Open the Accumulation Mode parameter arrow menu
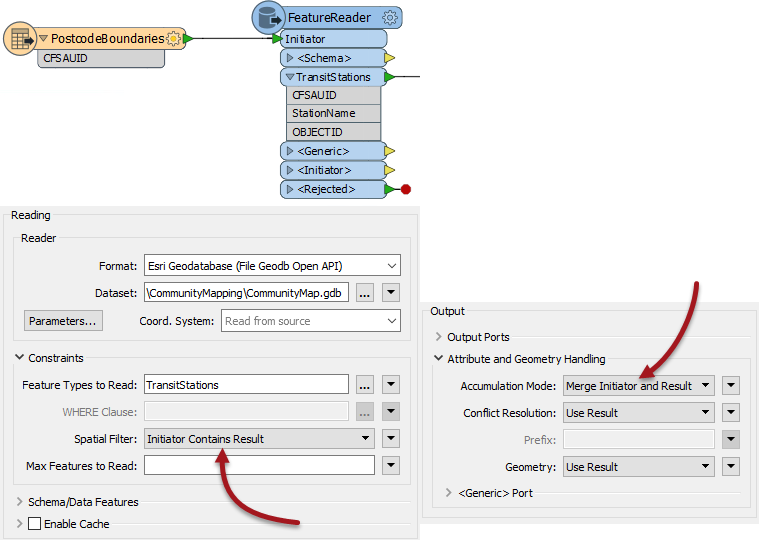The width and height of the screenshot is (759, 540). 731,386
